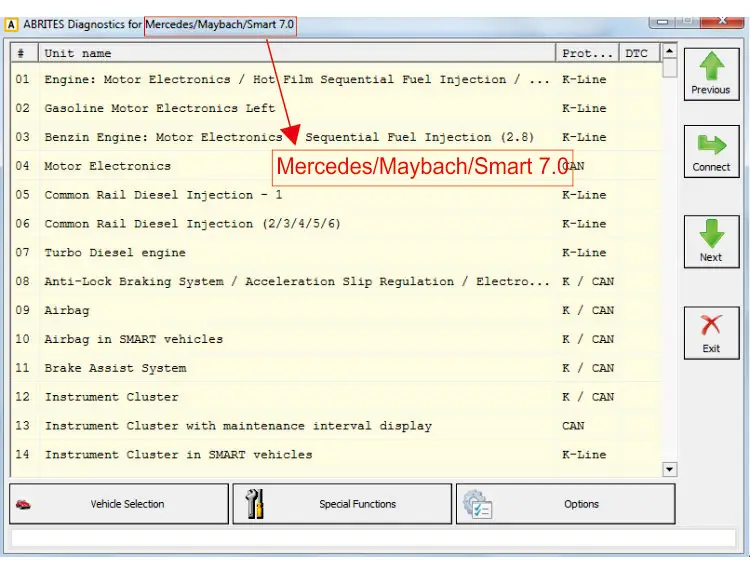Minimize the ABRITES Diagnostics window

point(662,22)
